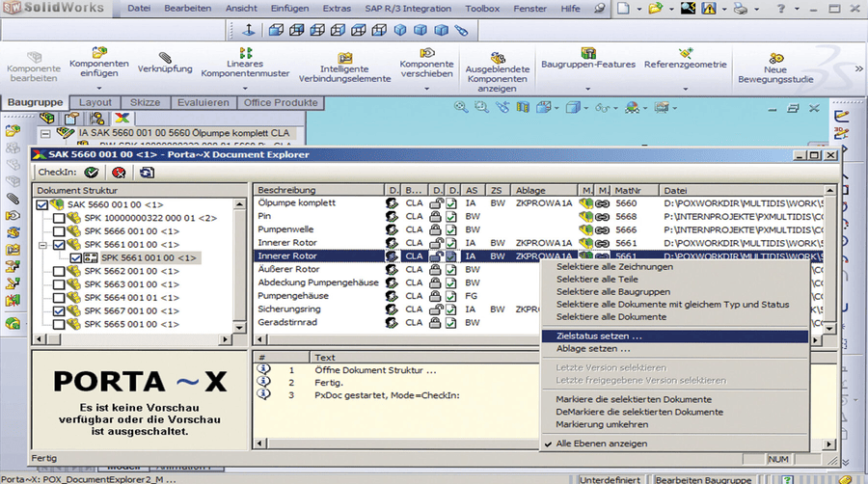
Task: Click the Porta~X tab icon in feature manager
Action: pos(122,118)
